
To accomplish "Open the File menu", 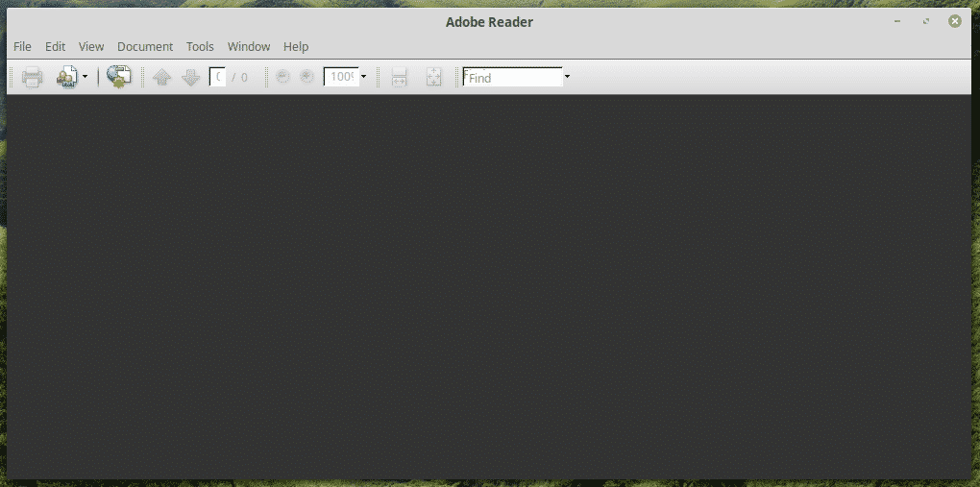I will (22, 46).
